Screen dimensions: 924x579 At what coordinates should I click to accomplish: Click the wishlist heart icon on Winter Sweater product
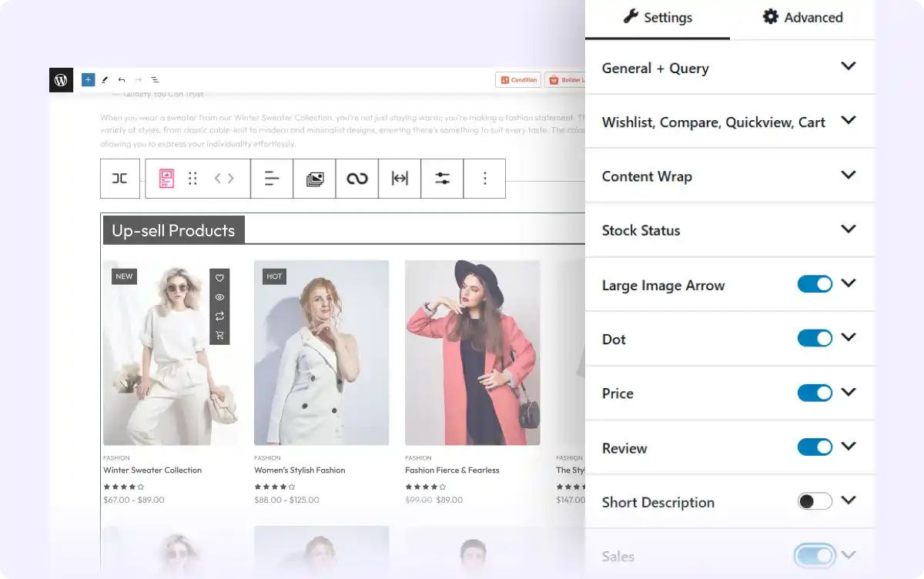[219, 277]
